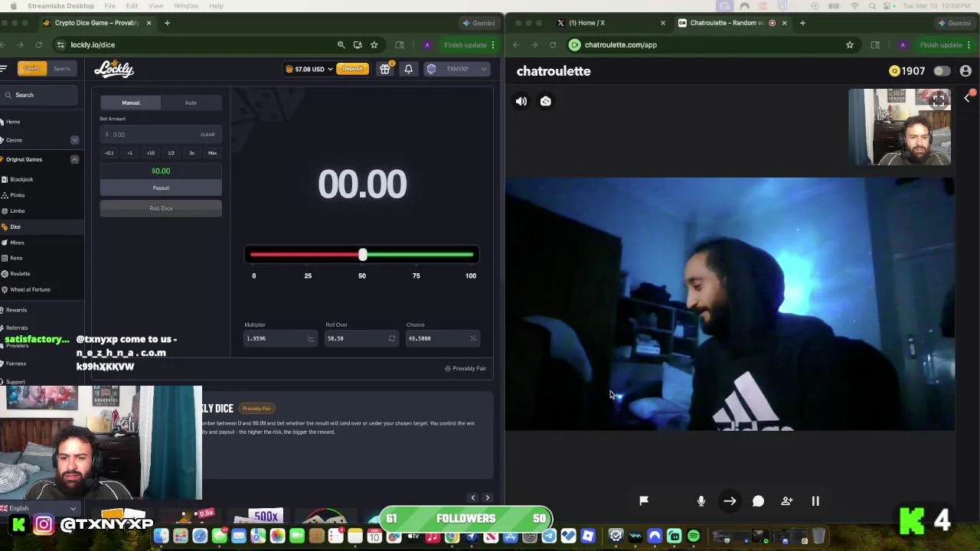Click the Chatroulette coin balance 1907
980x551 pixels.
(907, 71)
